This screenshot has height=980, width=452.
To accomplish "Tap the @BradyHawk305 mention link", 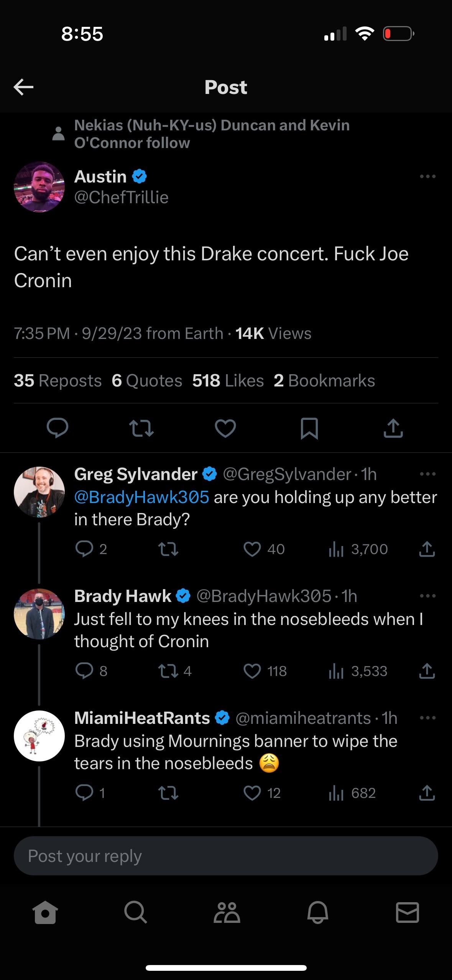I will pyautogui.click(x=141, y=497).
